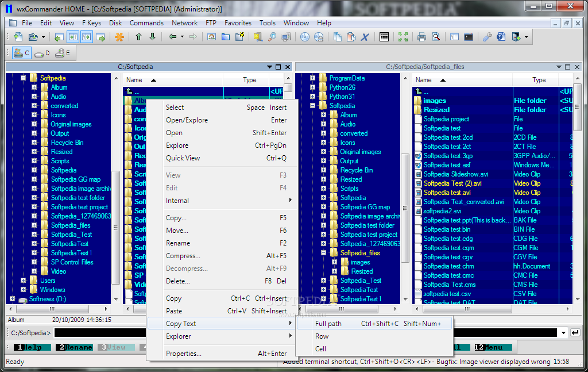Expand the Users folder in left tree
The image size is (588, 372).
click(x=23, y=281)
